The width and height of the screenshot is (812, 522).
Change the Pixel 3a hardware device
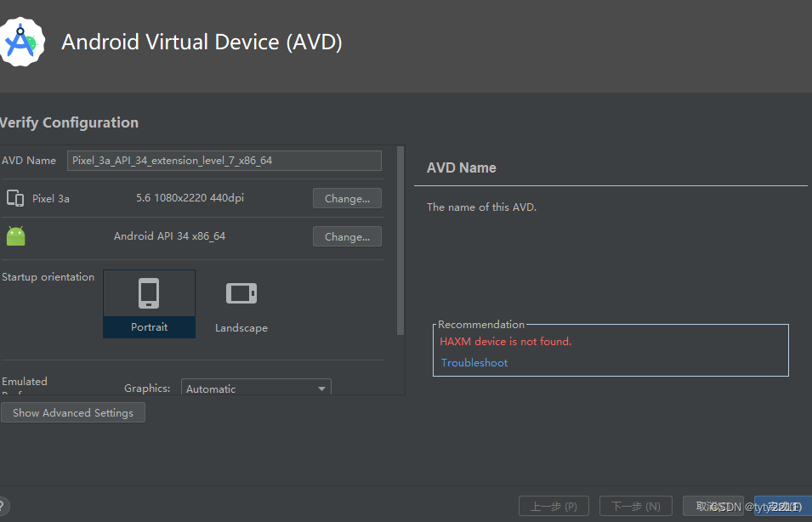(x=347, y=198)
